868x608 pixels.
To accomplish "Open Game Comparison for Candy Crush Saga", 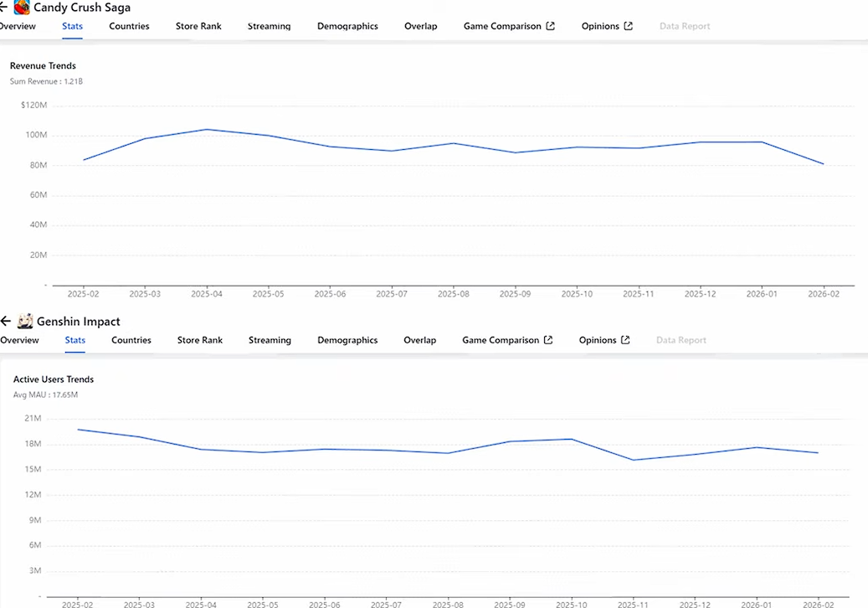I will pos(503,26).
